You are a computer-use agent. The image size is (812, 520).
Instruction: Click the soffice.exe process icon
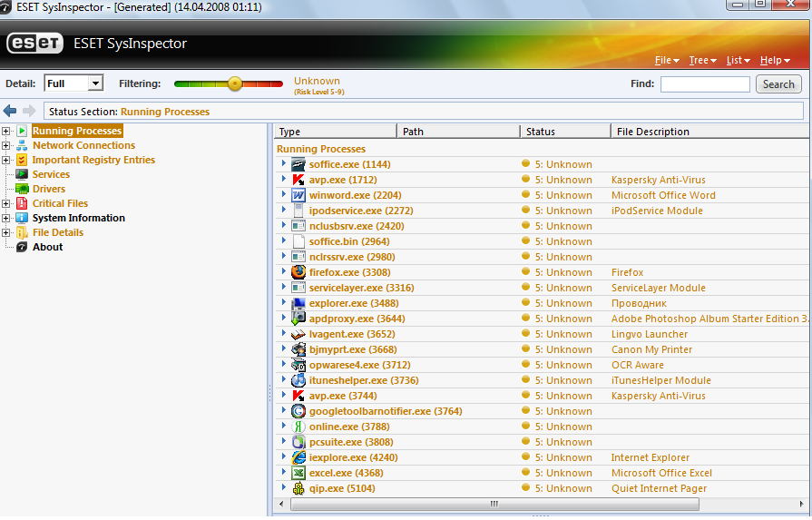click(x=298, y=164)
